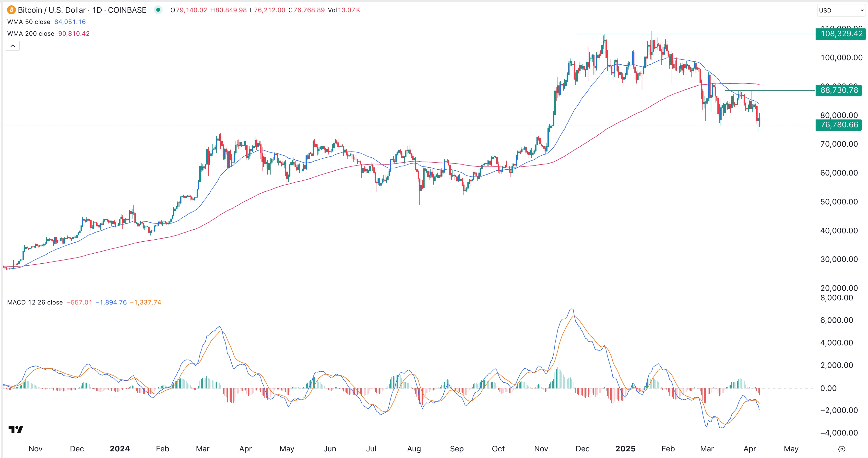Screen dimensions: 868x458
Task: Open chart settings hexagon gear icon
Action: 841,449
